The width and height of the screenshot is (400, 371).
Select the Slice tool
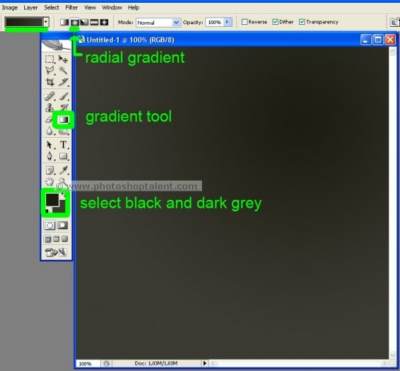[63, 82]
